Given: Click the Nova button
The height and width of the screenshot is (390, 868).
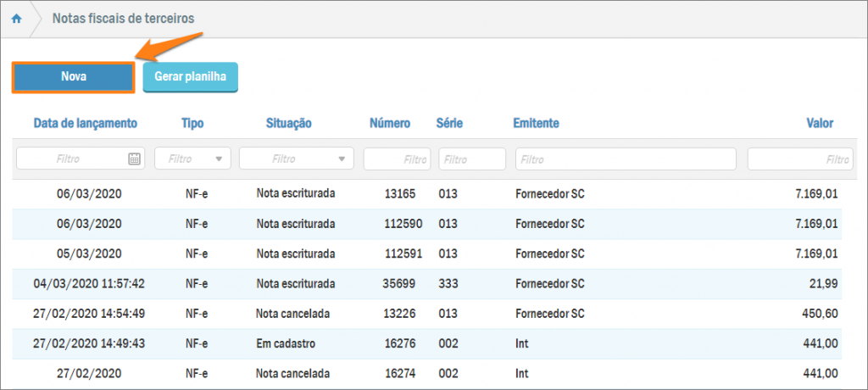Looking at the screenshot, I should tap(74, 77).
